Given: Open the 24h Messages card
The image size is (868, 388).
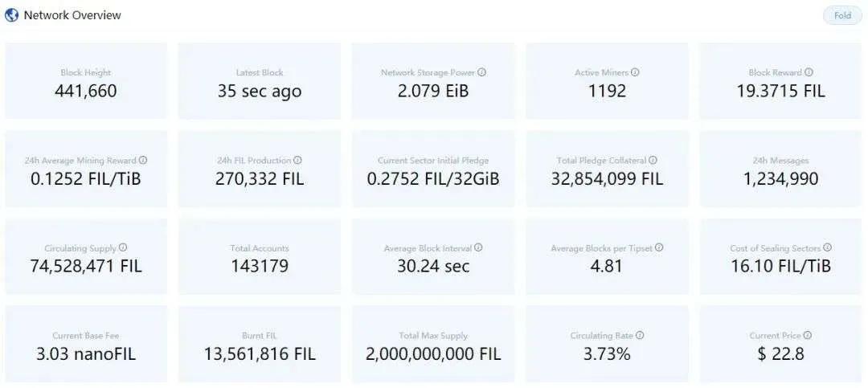Looking at the screenshot, I should [x=781, y=169].
